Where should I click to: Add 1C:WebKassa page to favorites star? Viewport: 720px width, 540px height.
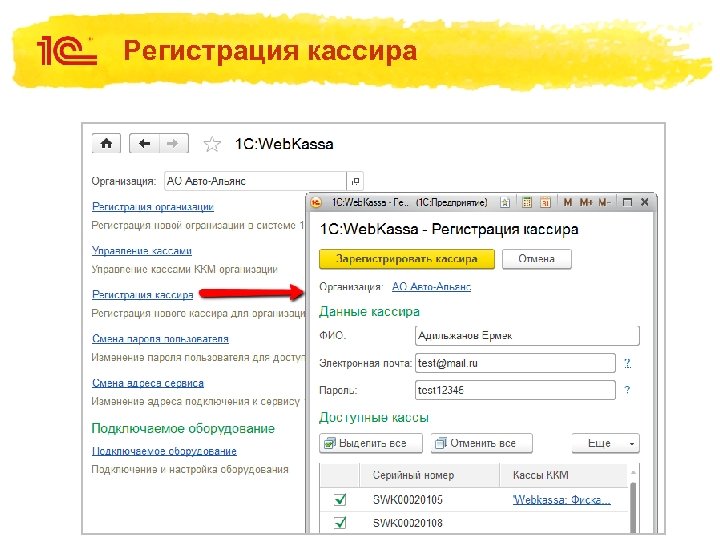coord(212,144)
